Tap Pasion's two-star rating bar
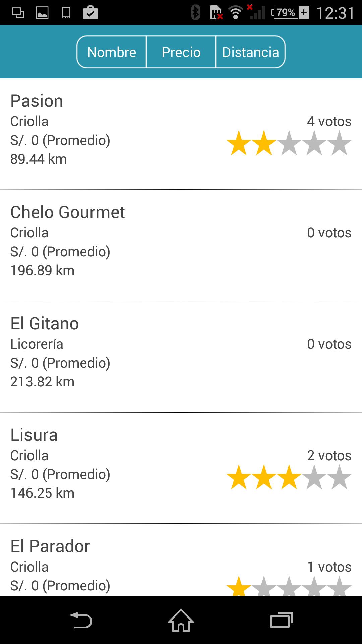362x644 pixels. click(x=289, y=143)
